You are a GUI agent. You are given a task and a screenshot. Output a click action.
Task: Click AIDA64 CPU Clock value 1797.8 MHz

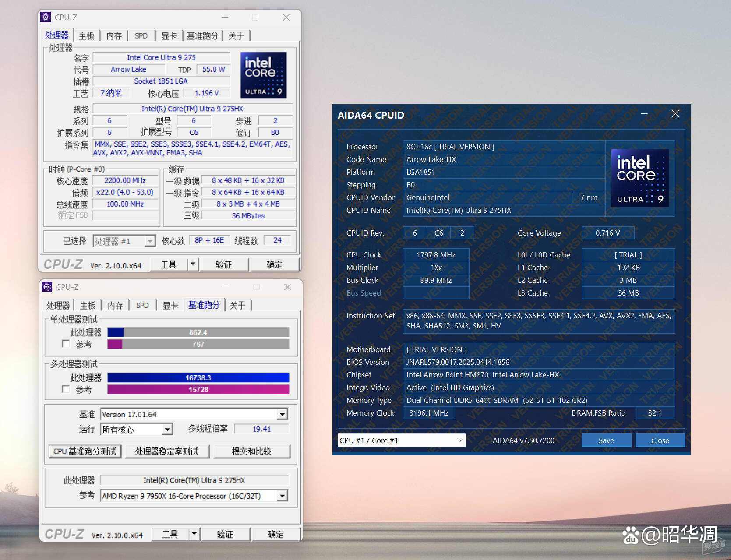coord(436,255)
